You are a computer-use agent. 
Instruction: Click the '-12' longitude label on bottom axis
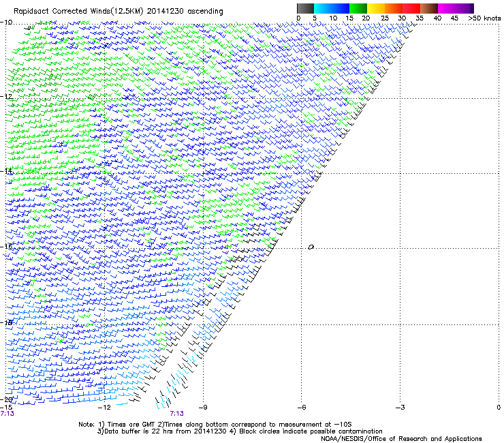[x=104, y=408]
